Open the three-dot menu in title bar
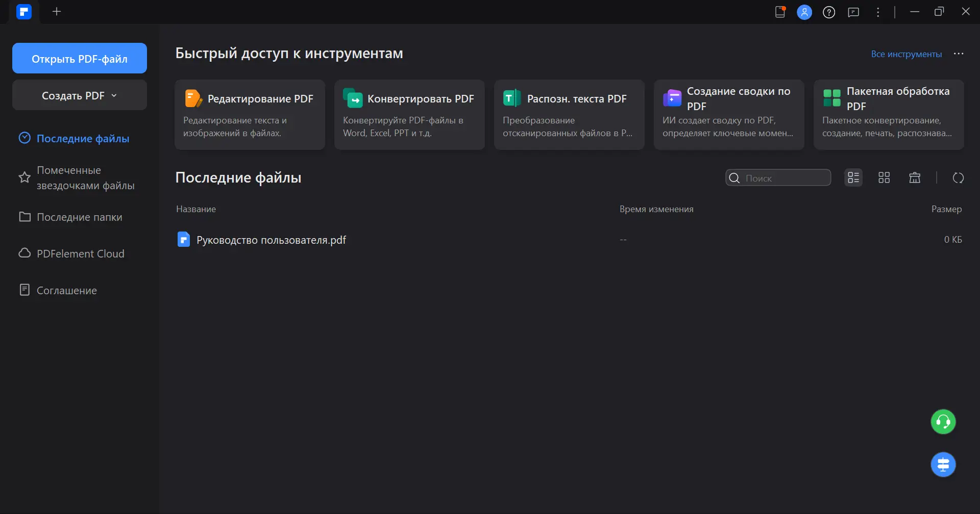 pyautogui.click(x=878, y=12)
